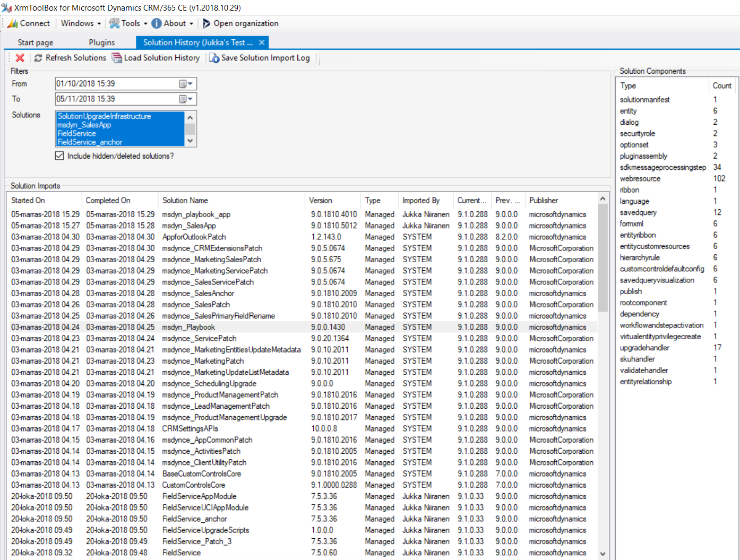Screen dimensions: 740x560
Task: Select the CRMSettingsAPIs import row
Action: (302, 429)
